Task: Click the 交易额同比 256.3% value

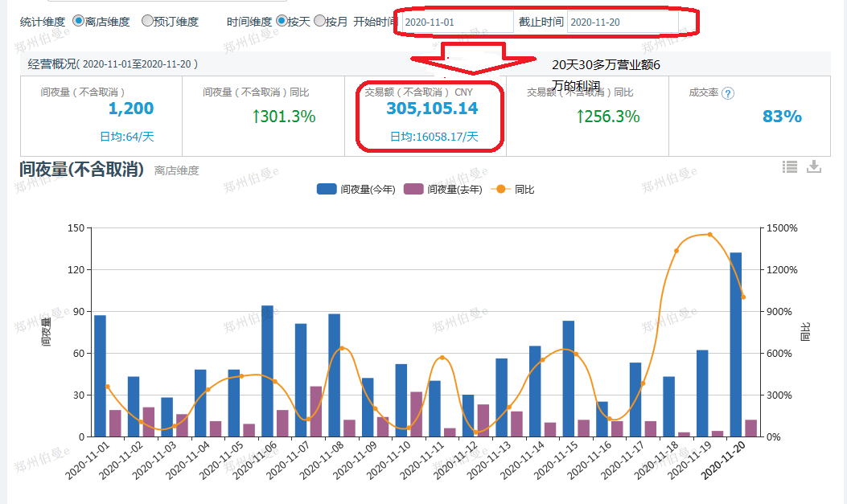Action: pyautogui.click(x=607, y=117)
